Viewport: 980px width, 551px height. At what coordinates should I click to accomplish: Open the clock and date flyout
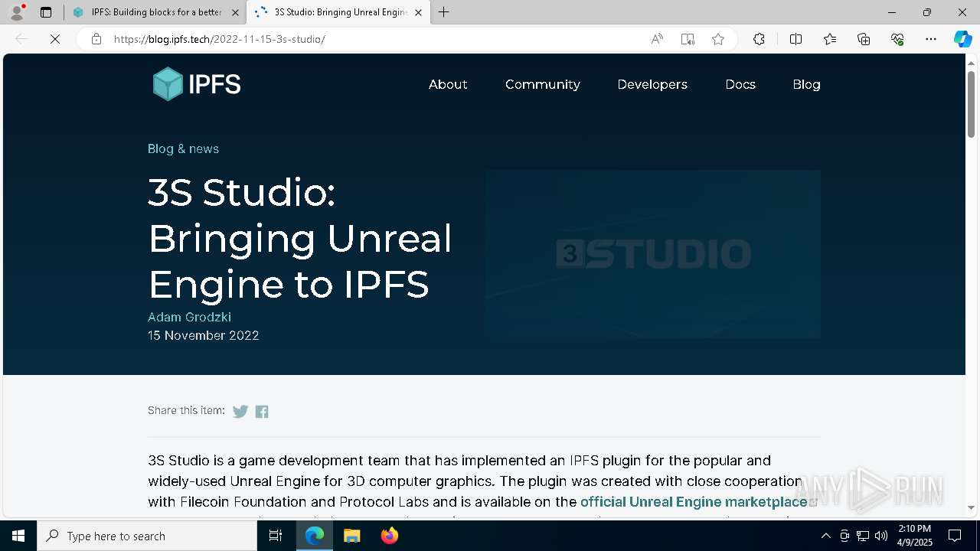[x=913, y=536]
